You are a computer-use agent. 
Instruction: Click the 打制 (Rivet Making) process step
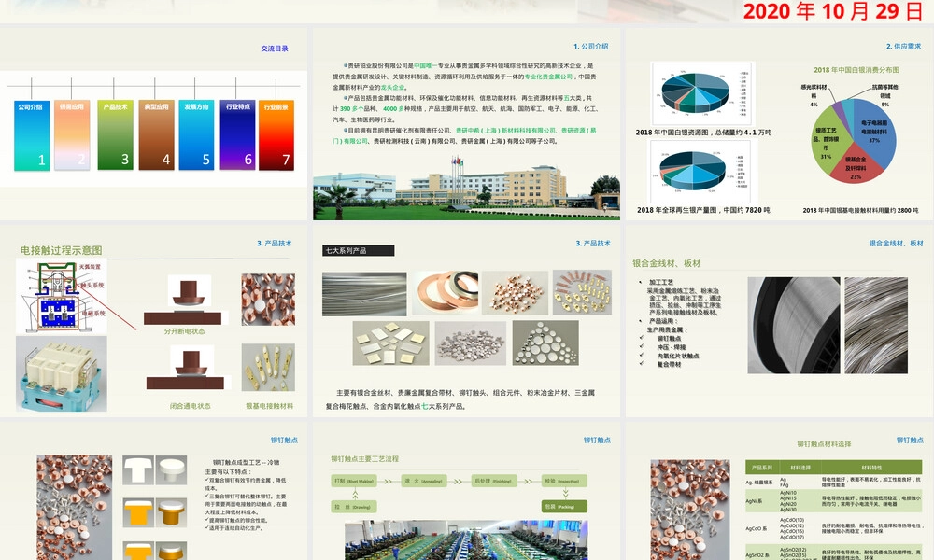pyautogui.click(x=354, y=481)
